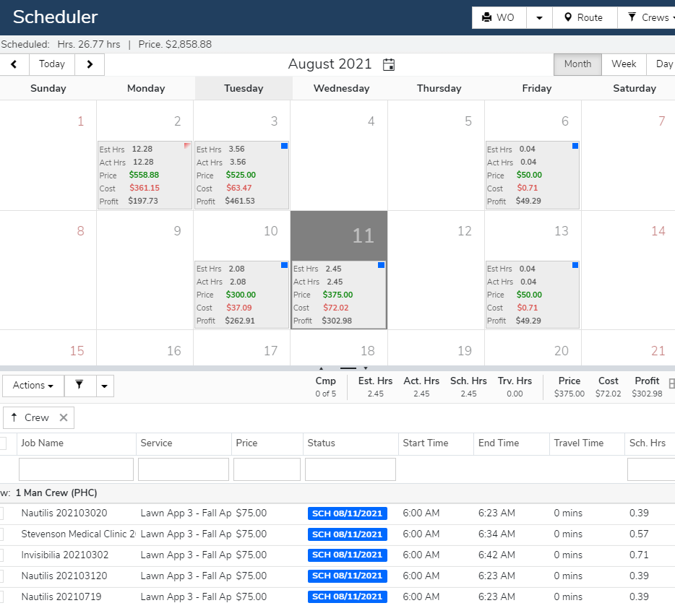This screenshot has height=616, width=675.
Task: Switch to Month view
Action: click(x=577, y=64)
